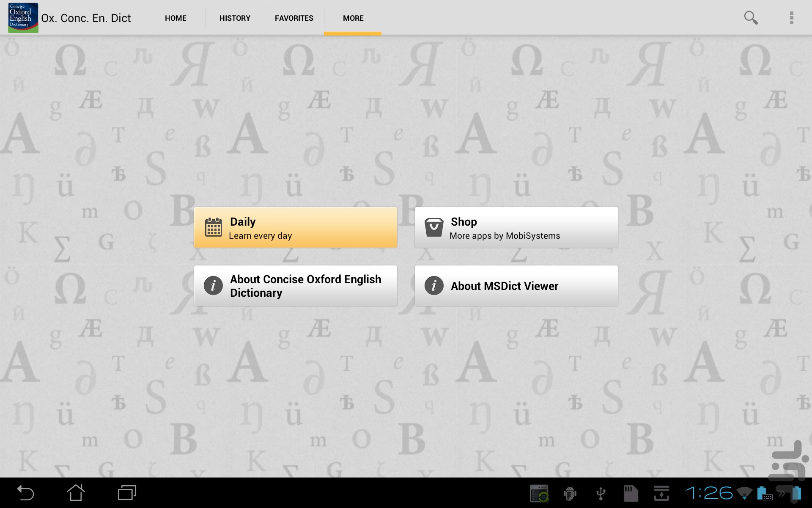Tap the screenshot notification icon in status bar
Image resolution: width=812 pixels, height=508 pixels.
[539, 493]
